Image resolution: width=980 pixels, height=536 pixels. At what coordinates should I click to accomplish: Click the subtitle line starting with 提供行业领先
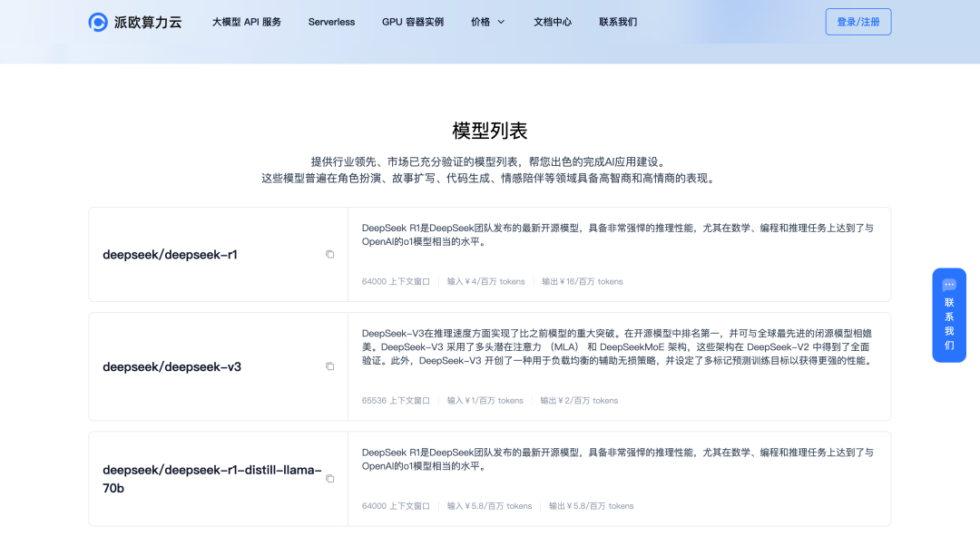[x=490, y=162]
